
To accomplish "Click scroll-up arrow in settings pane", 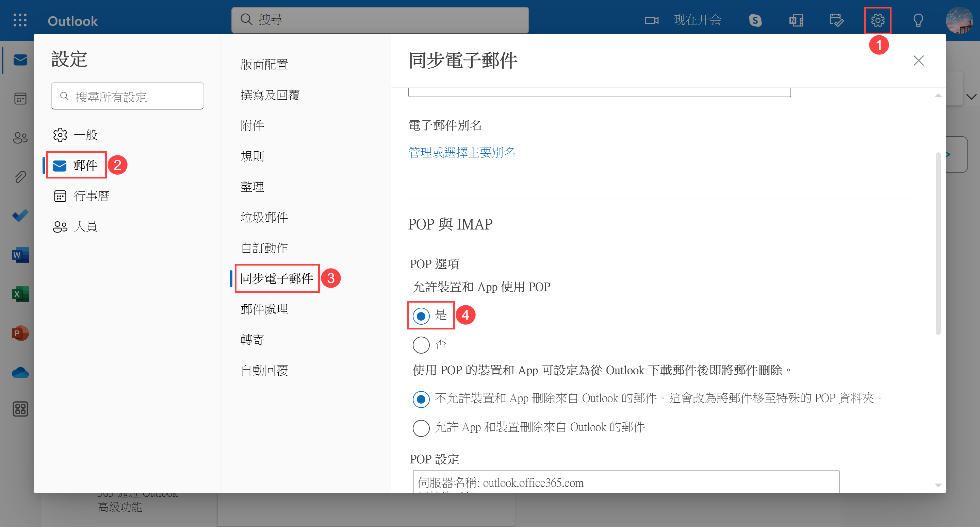I will tap(938, 96).
